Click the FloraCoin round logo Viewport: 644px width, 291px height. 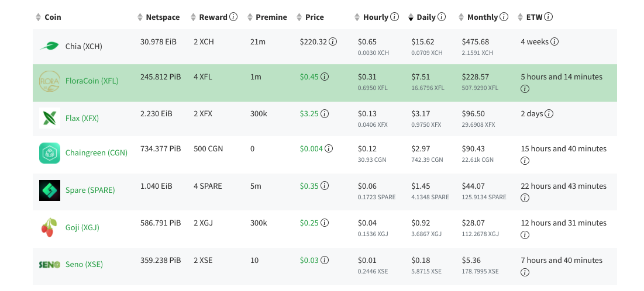click(49, 81)
